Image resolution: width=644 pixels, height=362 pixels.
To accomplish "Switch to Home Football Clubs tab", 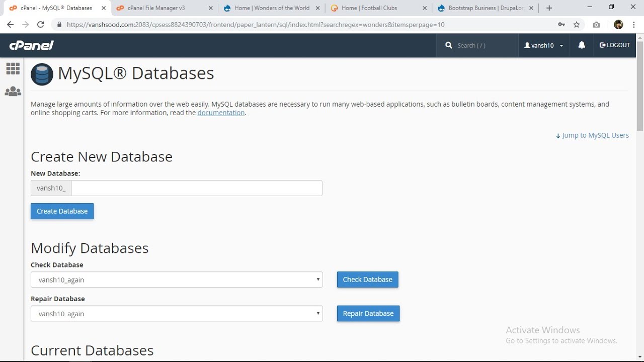I will tap(378, 8).
